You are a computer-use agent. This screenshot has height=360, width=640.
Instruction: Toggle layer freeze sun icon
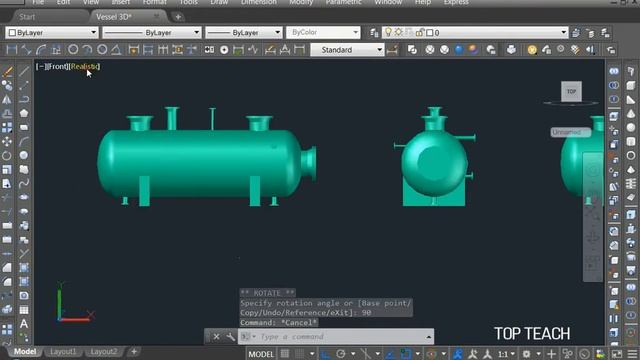[x=398, y=32]
